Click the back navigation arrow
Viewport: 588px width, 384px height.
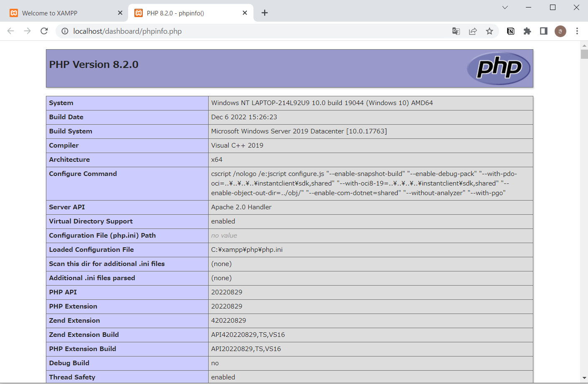10,31
